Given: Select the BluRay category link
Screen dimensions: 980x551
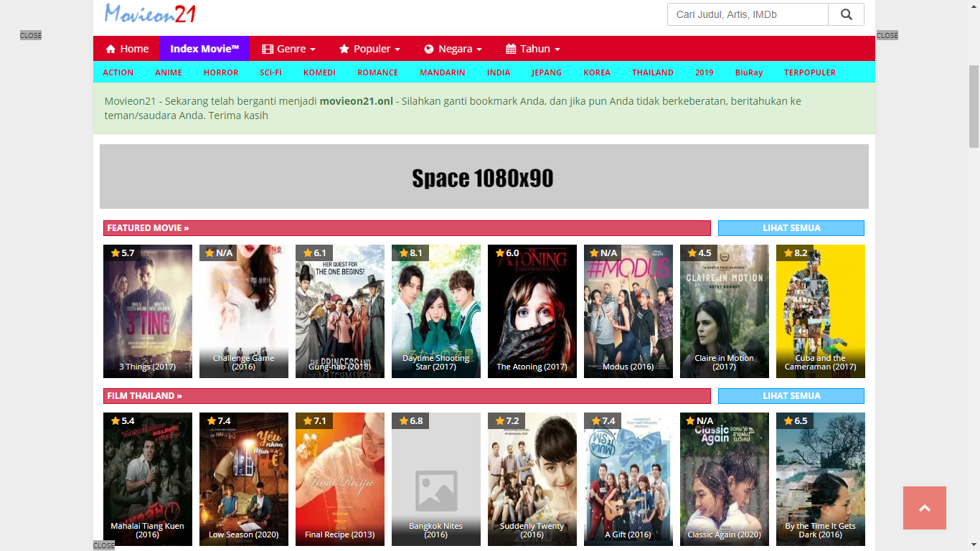Looking at the screenshot, I should coord(749,72).
